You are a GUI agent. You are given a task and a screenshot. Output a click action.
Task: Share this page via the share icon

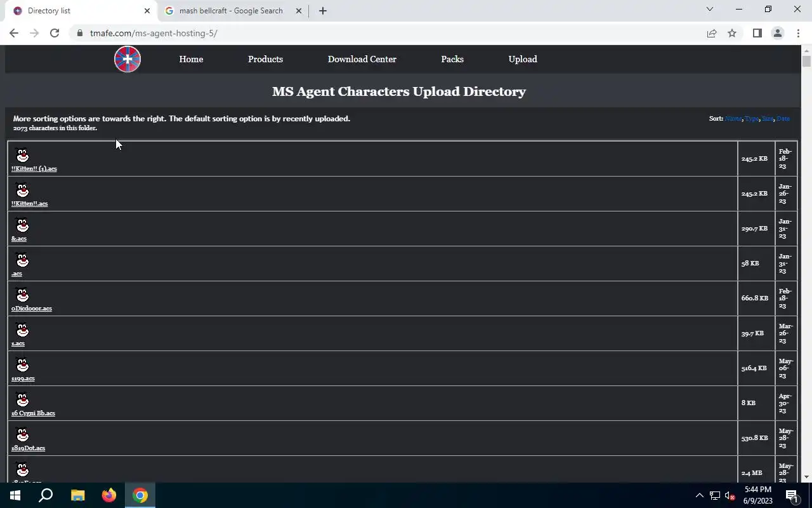click(x=712, y=33)
